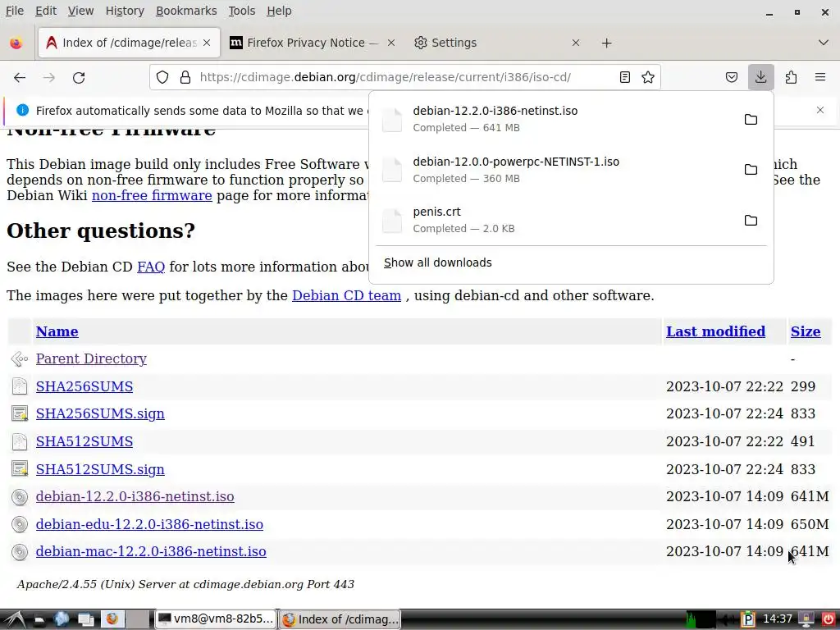Switch to Index of /cdimag taskbar window

pos(340,619)
